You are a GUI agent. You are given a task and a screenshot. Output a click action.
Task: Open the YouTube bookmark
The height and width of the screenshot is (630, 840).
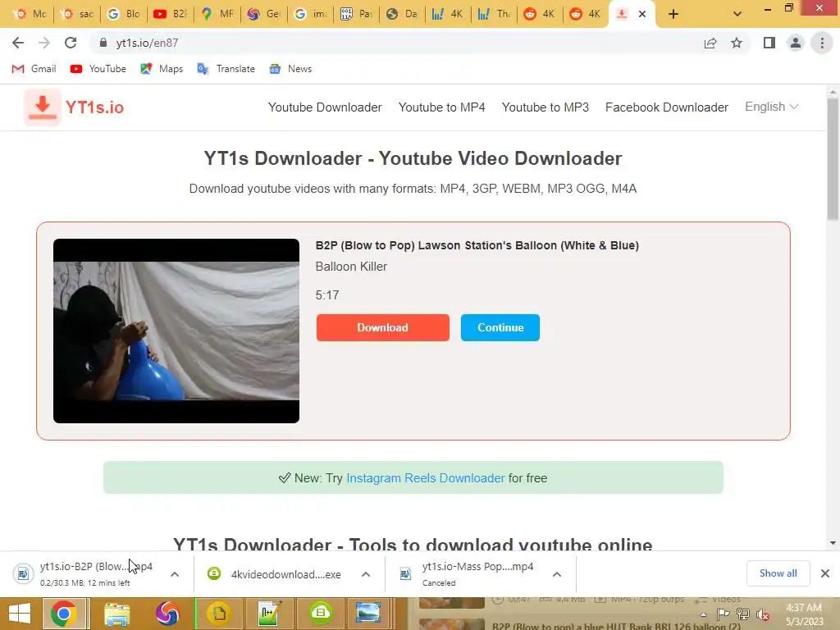pyautogui.click(x=98, y=69)
